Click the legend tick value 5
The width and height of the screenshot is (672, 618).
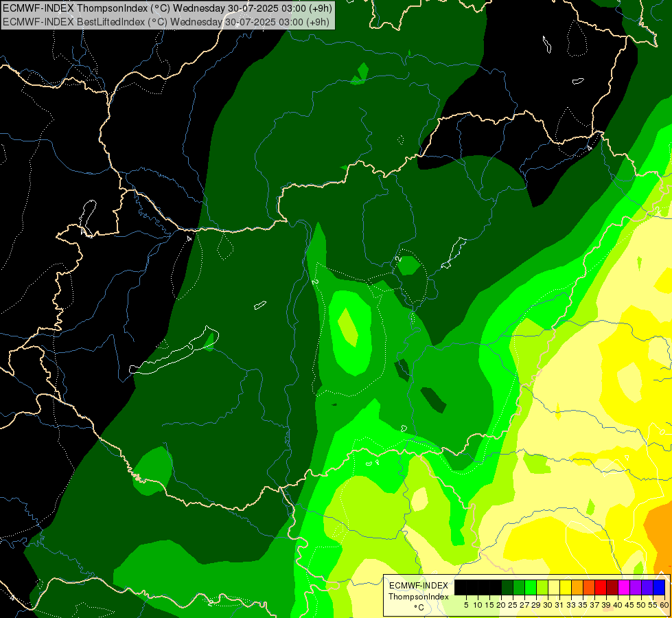tap(466, 605)
